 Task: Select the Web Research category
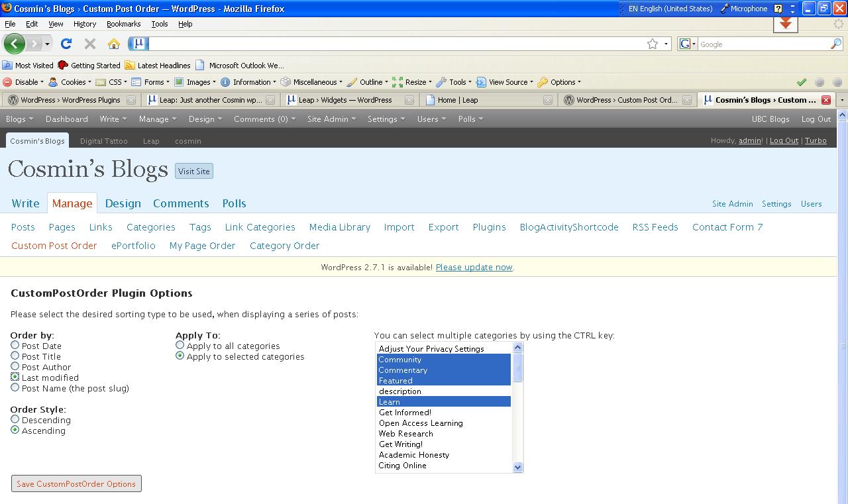[x=444, y=434]
